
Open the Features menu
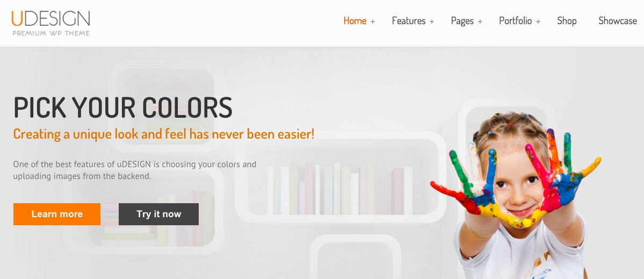(x=409, y=21)
